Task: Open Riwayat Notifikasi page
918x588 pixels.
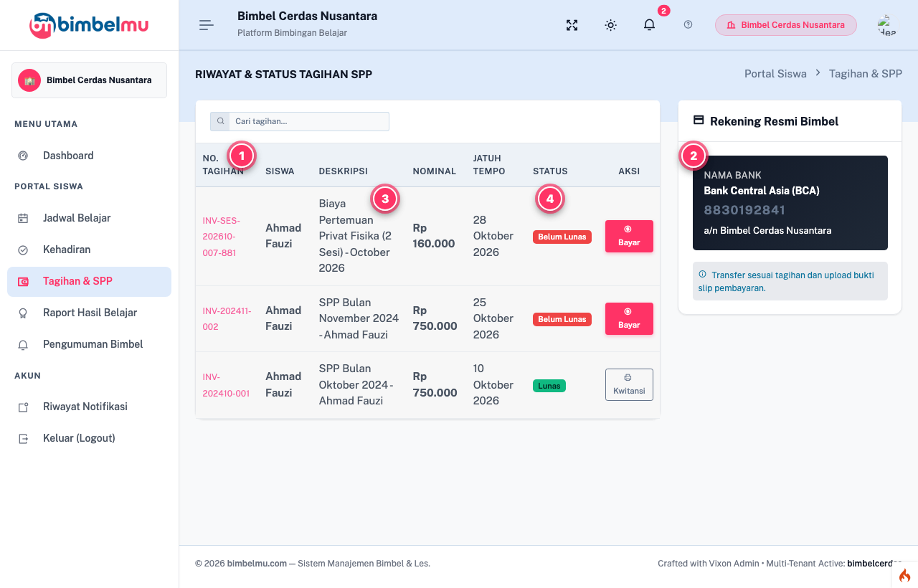Action: pyautogui.click(x=89, y=407)
